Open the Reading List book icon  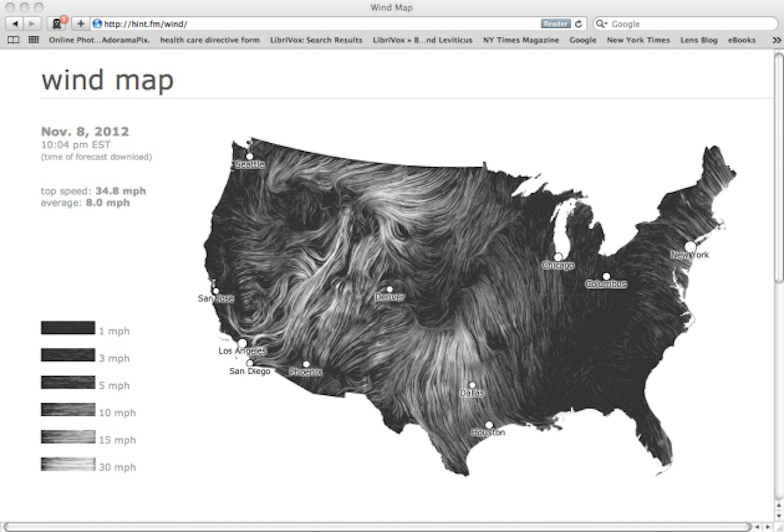tap(13, 40)
